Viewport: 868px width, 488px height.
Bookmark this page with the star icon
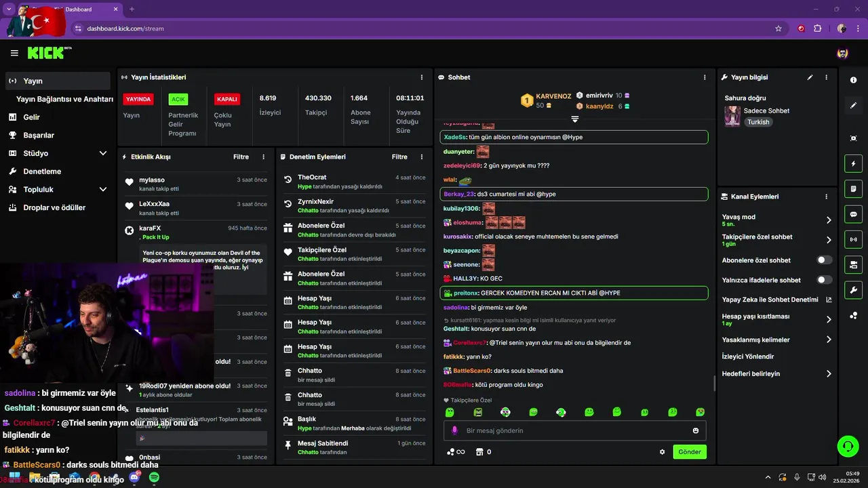coord(778,28)
